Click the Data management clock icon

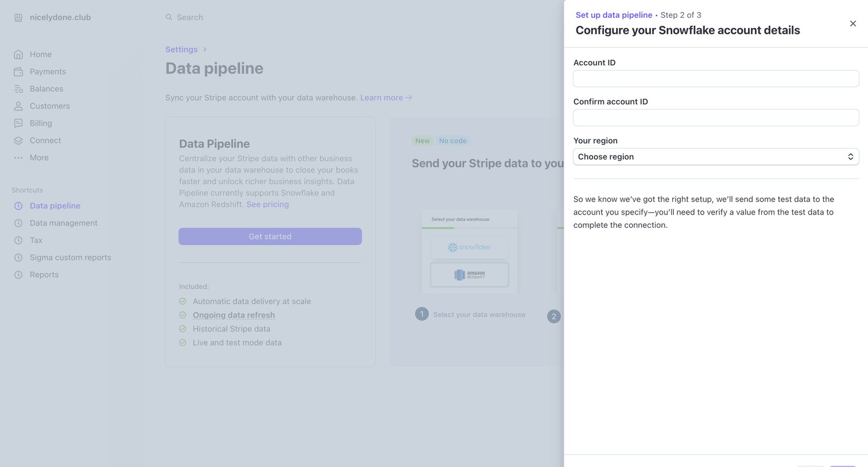tap(18, 223)
